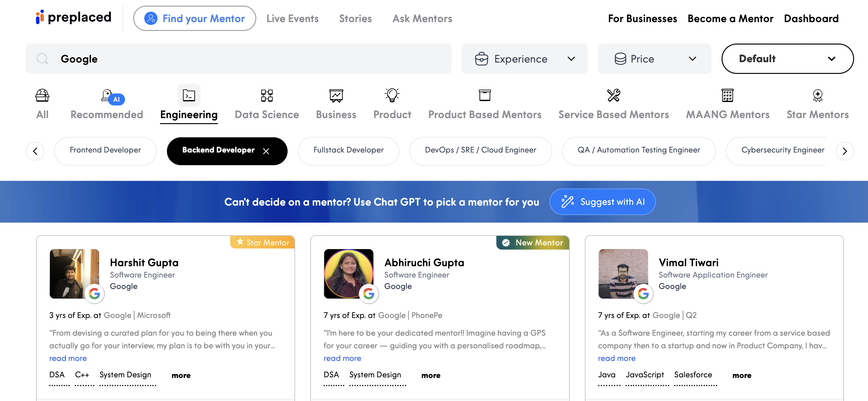Click the magic wand icon in Suggest with AI

pyautogui.click(x=568, y=201)
